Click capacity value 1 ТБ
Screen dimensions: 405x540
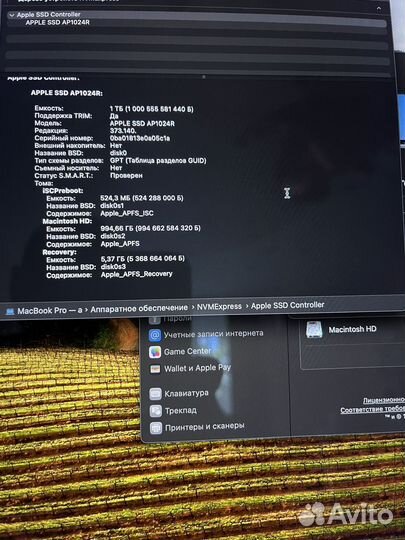point(152,109)
